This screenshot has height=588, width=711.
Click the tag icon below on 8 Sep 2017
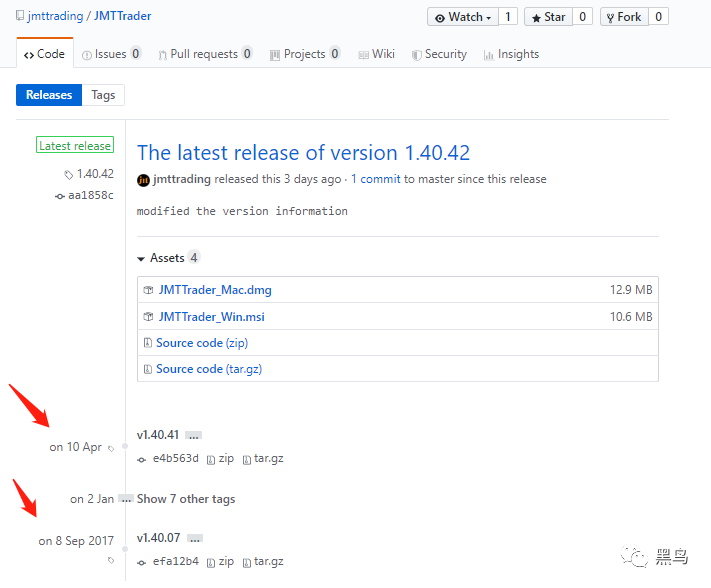tap(111, 560)
